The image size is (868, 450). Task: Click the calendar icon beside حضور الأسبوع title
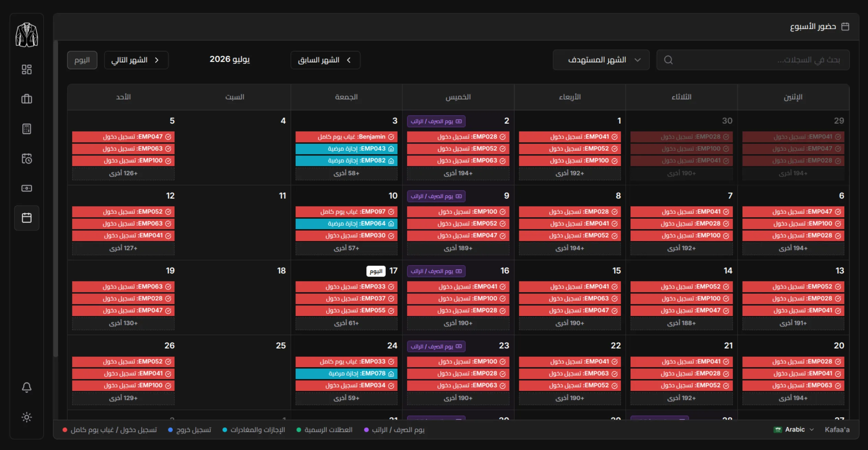[845, 26]
